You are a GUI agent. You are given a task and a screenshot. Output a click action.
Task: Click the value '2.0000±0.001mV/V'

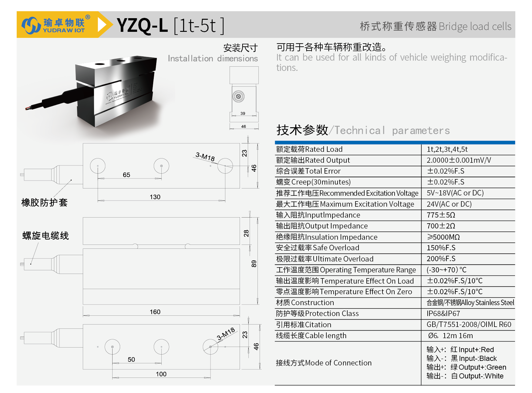click(x=459, y=160)
